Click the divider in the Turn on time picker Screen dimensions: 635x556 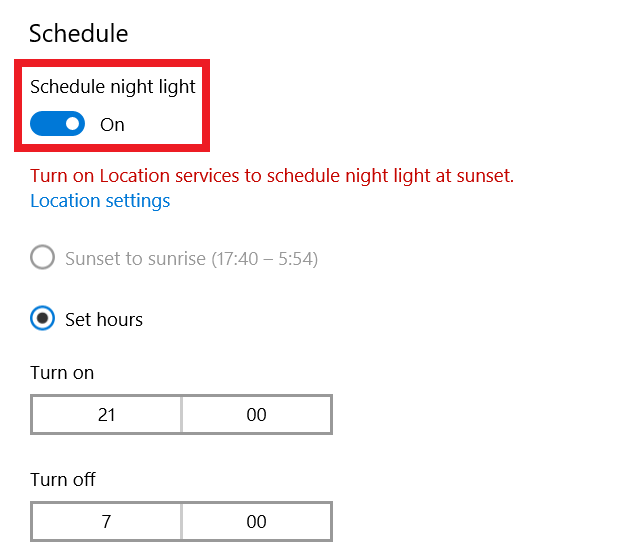(x=181, y=414)
